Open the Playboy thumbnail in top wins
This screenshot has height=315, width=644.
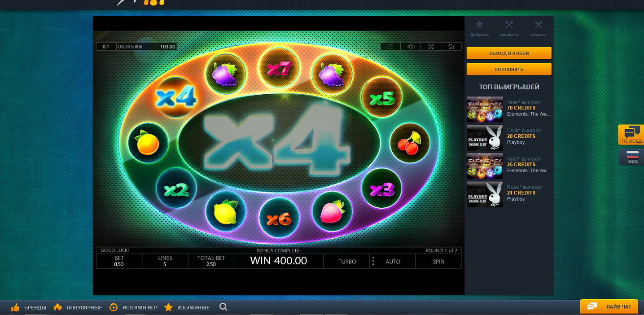484,137
